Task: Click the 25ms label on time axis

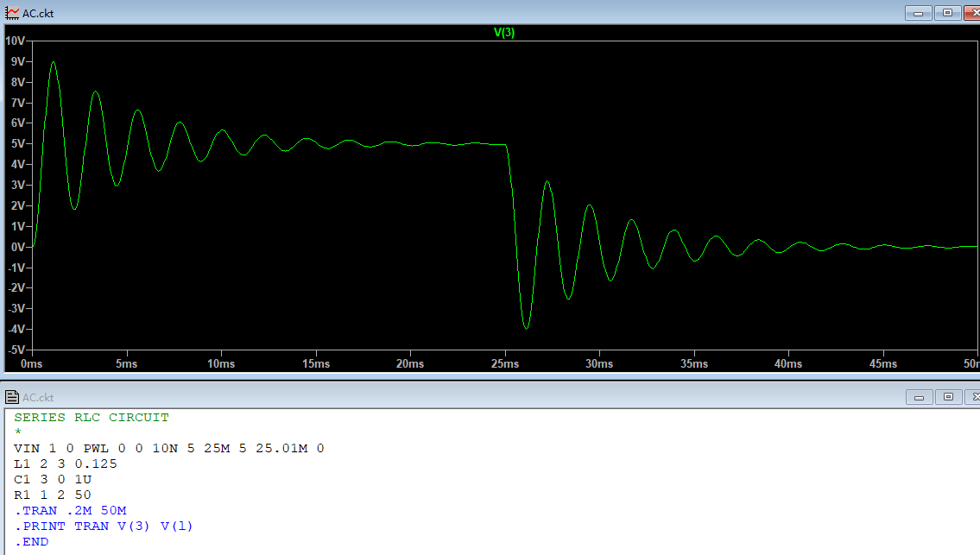Action: point(505,363)
